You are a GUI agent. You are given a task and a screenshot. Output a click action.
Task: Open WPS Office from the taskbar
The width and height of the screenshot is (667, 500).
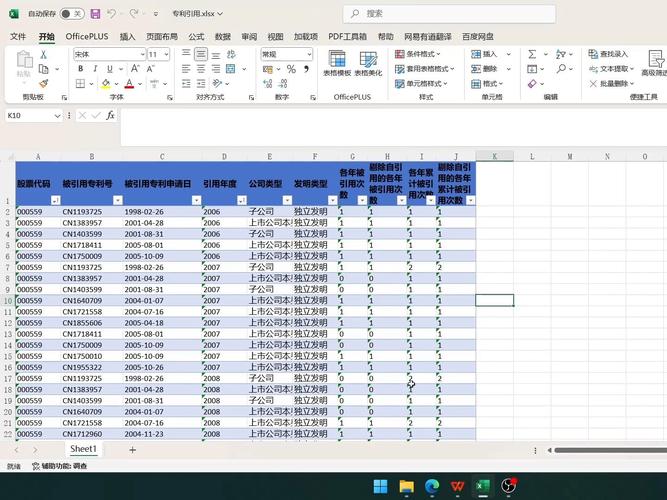[x=458, y=486]
